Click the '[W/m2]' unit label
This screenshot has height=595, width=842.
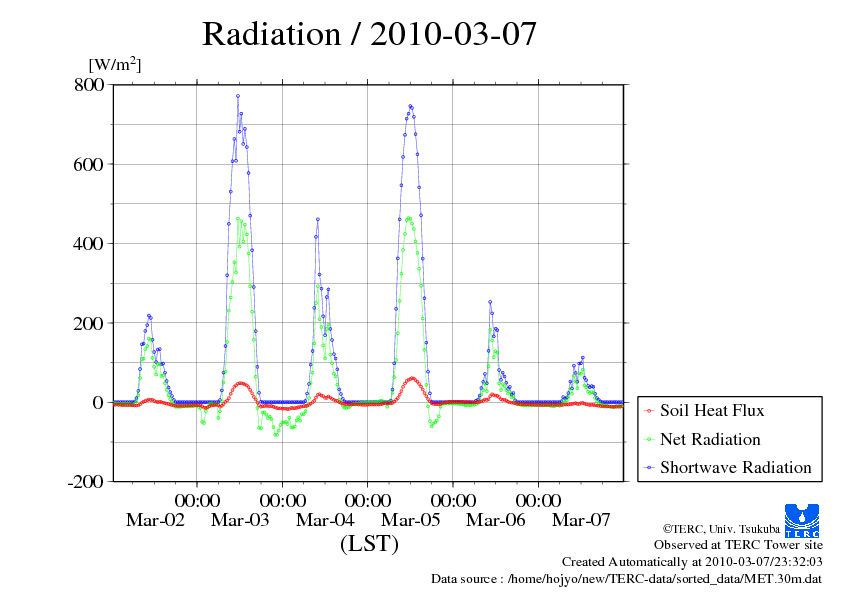[115, 65]
